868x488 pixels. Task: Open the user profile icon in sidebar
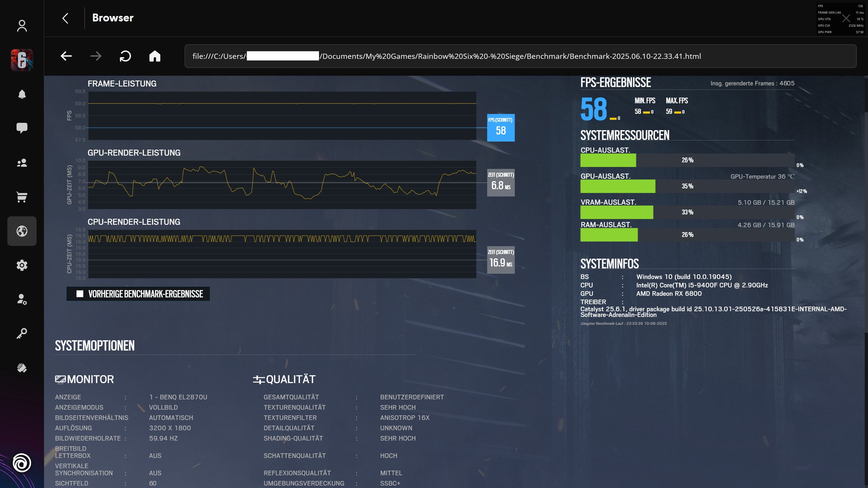pos(22,26)
